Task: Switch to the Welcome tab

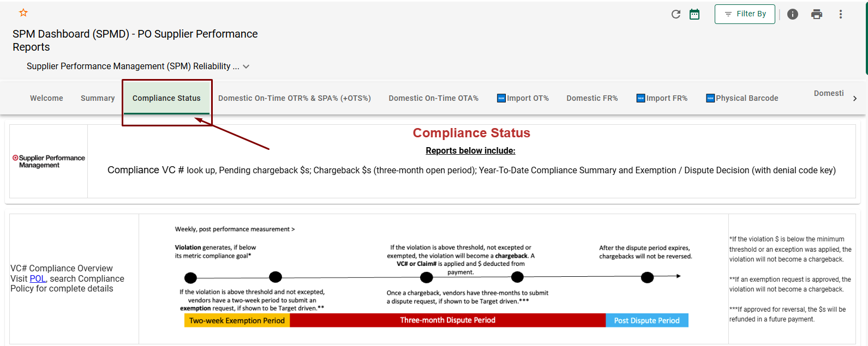Action: [46, 98]
